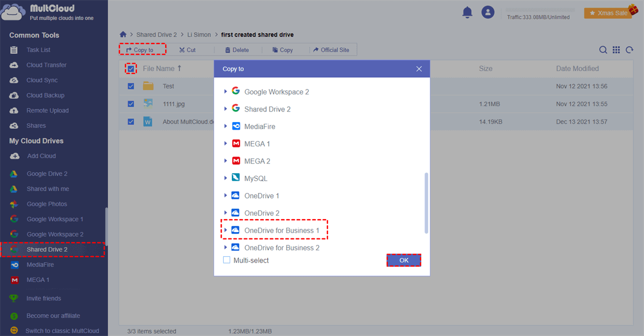
Task: Toggle the select-all checkbox in header
Action: coord(131,69)
